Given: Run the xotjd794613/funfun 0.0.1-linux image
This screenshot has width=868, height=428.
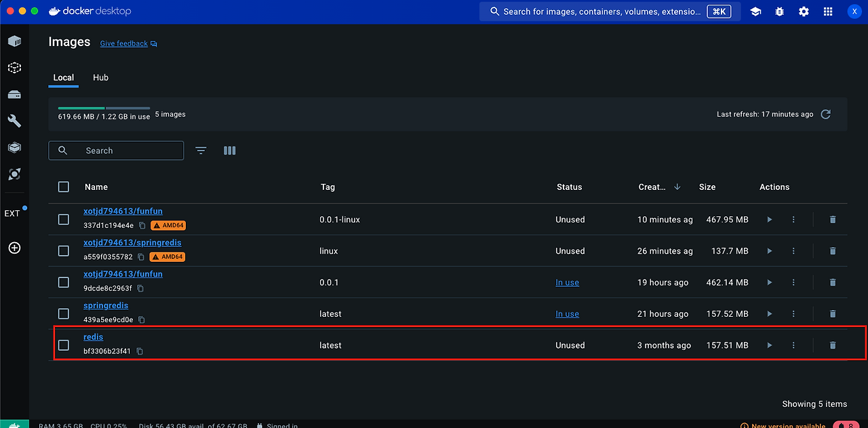Looking at the screenshot, I should pos(769,220).
